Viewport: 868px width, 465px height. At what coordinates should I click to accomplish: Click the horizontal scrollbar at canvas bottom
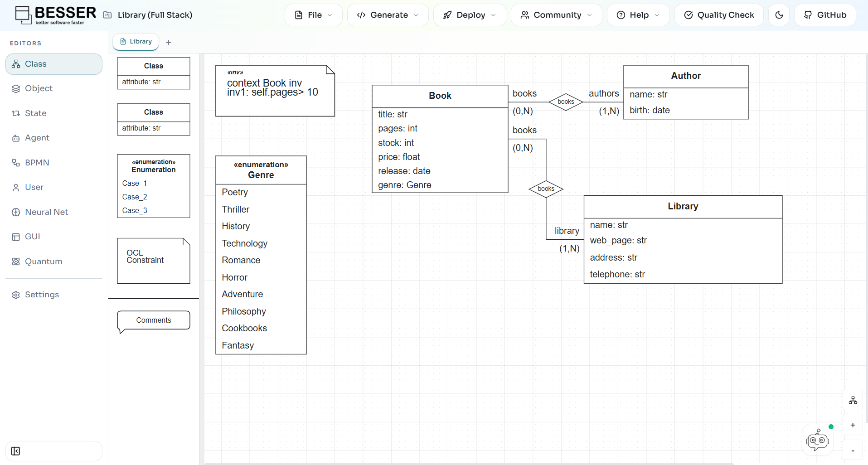pyautogui.click(x=469, y=464)
